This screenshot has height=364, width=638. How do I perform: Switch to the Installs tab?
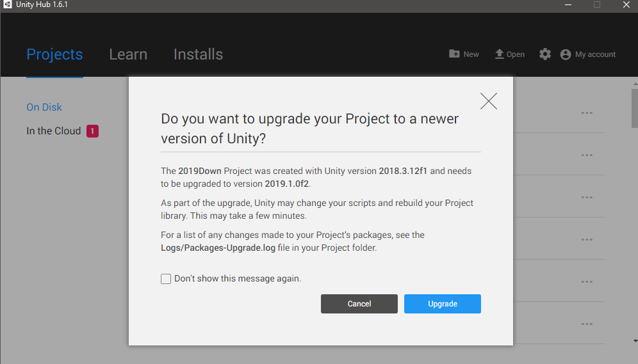point(198,55)
